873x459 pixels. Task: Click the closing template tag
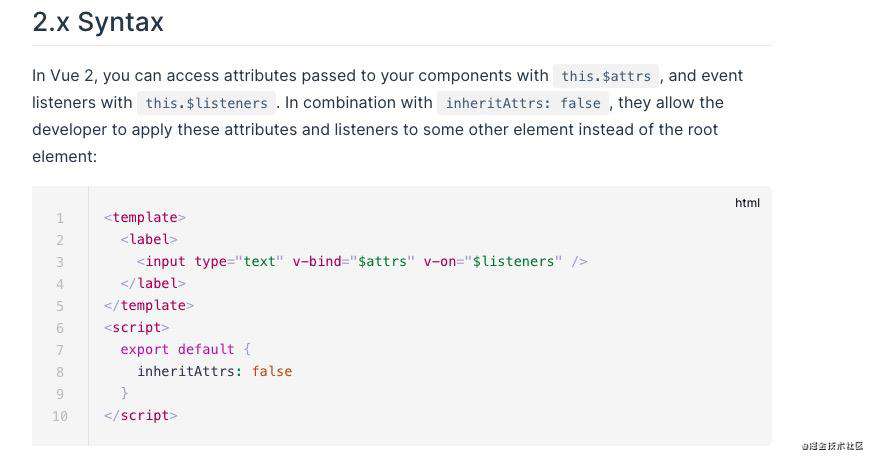pos(149,305)
